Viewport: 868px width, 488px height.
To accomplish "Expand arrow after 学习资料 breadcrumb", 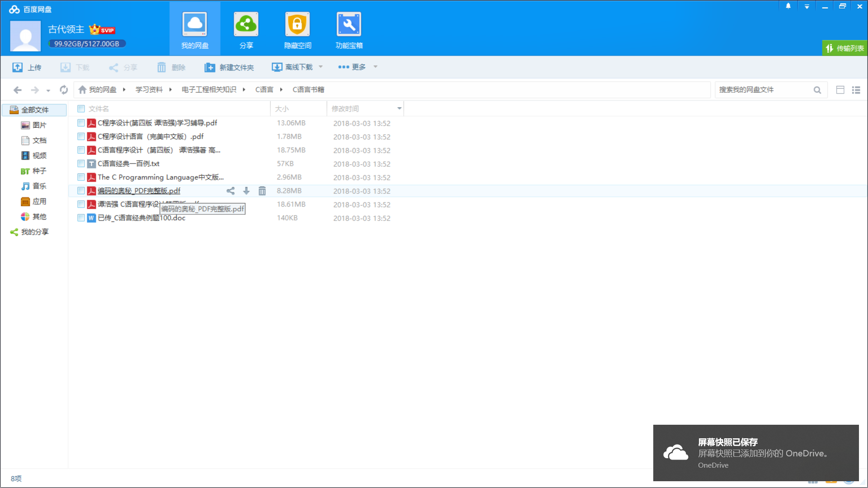I will click(170, 89).
